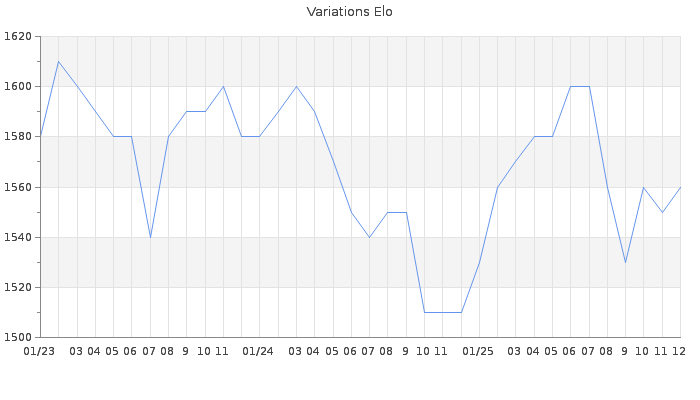Click the 1560 y-axis label
This screenshot has height=400, width=700.
[x=17, y=187]
